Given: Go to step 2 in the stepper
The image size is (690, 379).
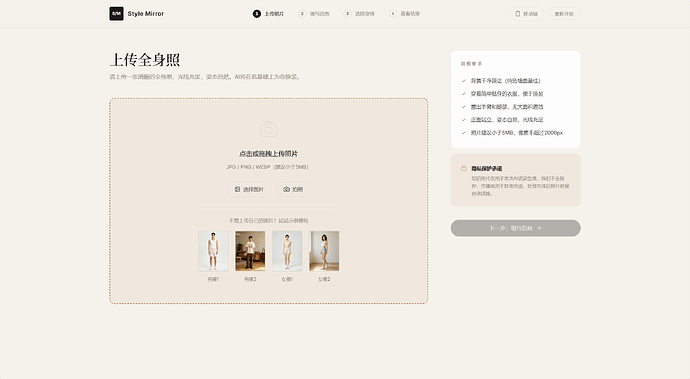Looking at the screenshot, I should [314, 14].
